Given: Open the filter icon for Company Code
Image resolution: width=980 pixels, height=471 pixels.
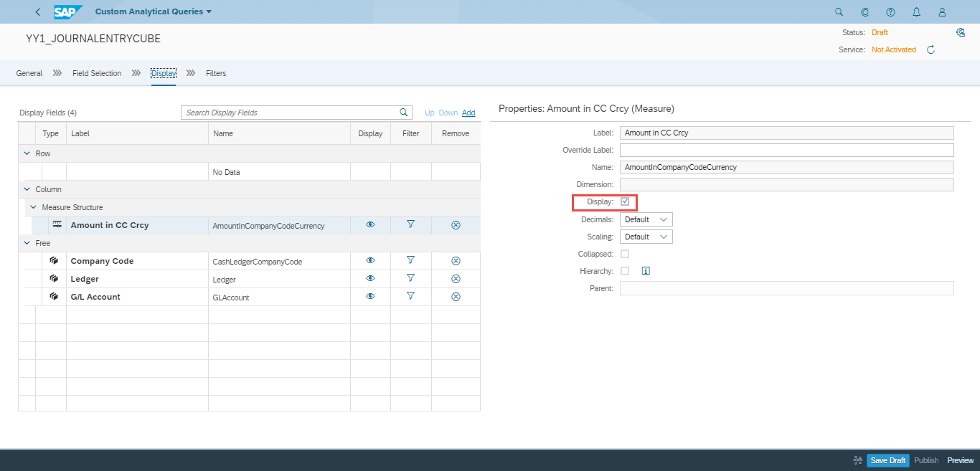Looking at the screenshot, I should pos(410,260).
